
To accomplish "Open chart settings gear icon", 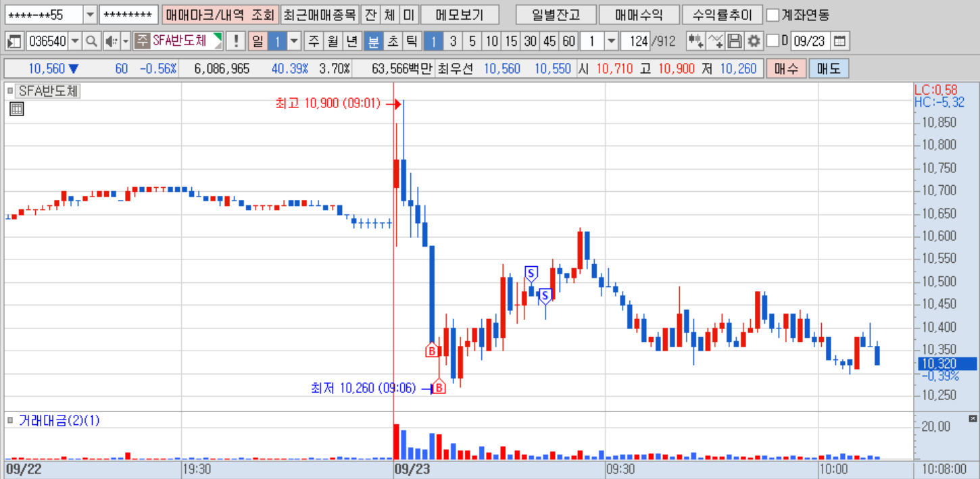I will [x=754, y=41].
